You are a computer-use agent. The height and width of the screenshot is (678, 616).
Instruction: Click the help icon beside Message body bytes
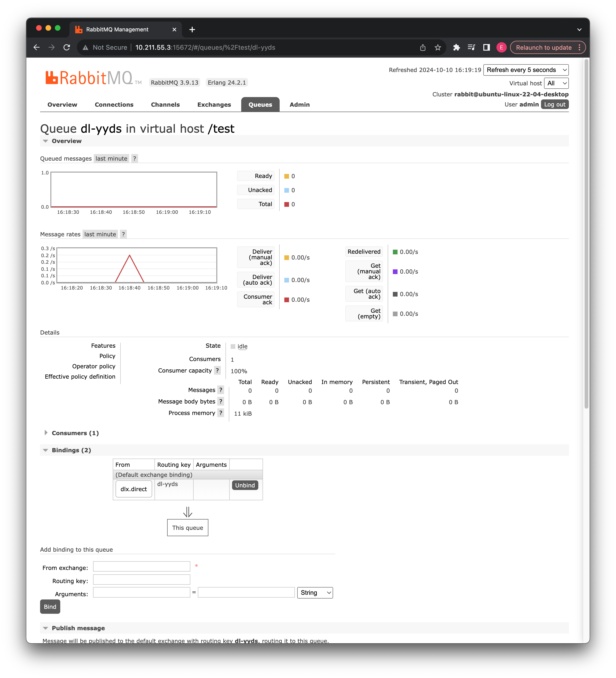[221, 401]
